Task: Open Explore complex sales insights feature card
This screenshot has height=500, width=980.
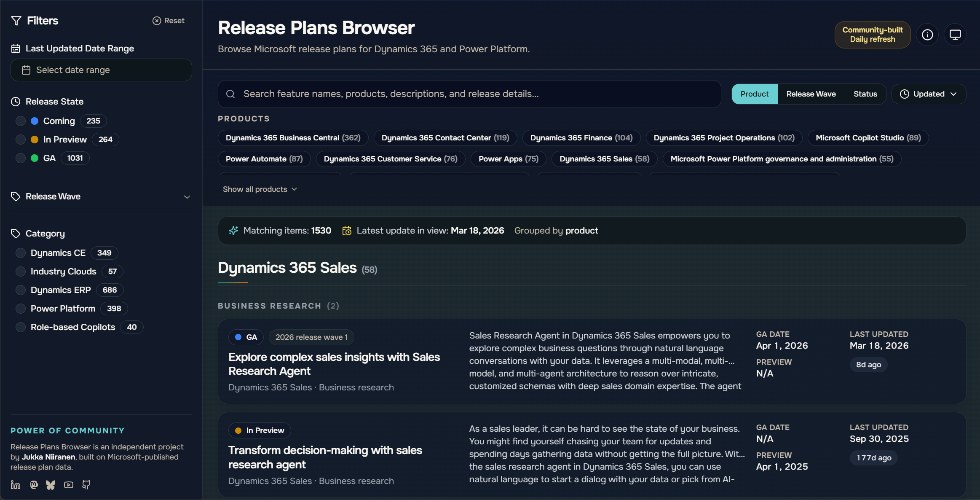Action: point(592,362)
